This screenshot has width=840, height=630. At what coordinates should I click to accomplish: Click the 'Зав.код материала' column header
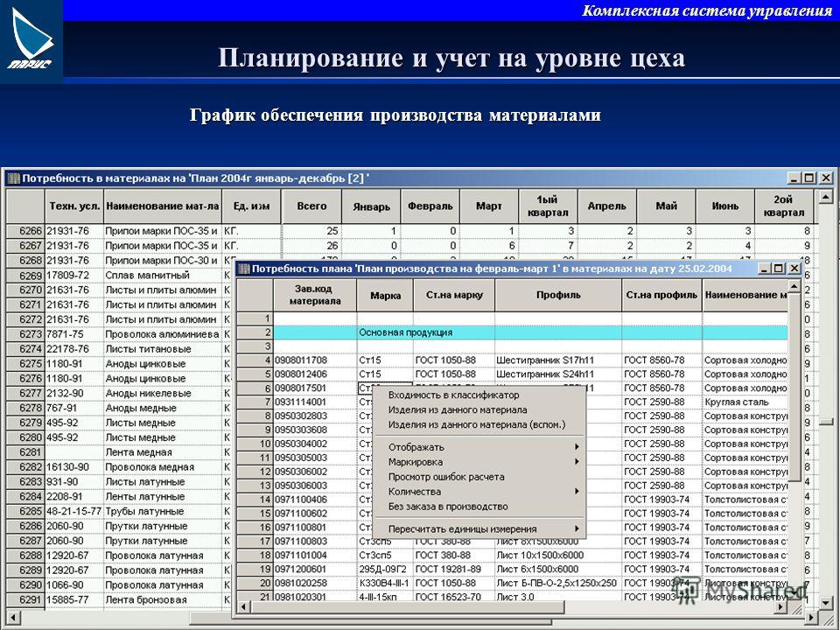coord(315,295)
